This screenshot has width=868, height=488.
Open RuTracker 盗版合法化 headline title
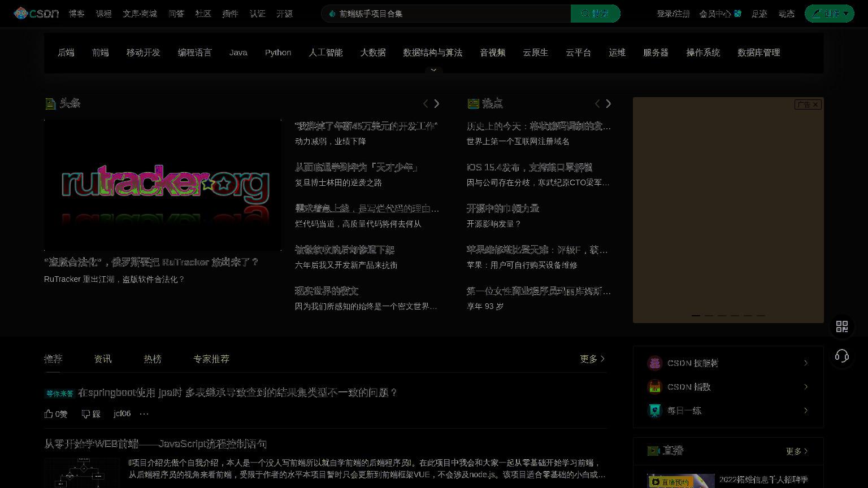[x=151, y=262]
